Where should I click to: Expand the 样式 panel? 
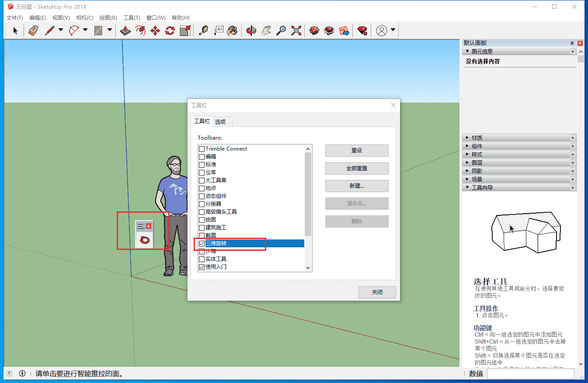click(x=467, y=154)
